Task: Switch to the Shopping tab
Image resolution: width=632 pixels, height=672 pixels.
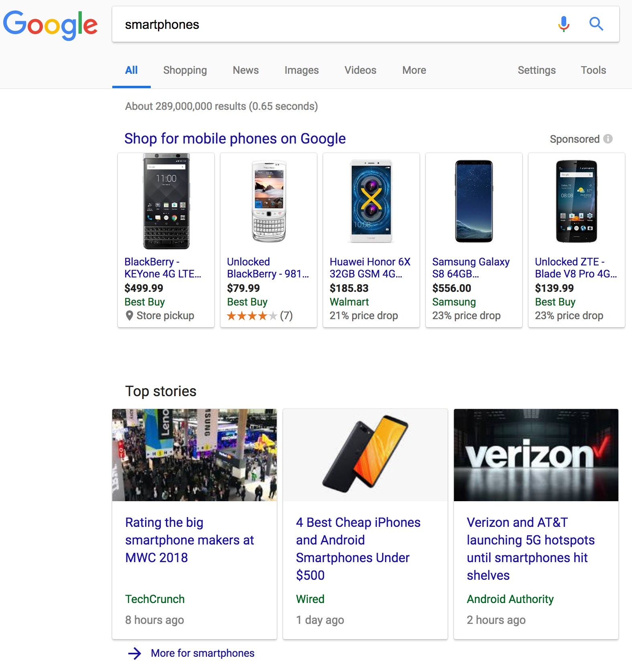Action: coord(185,70)
